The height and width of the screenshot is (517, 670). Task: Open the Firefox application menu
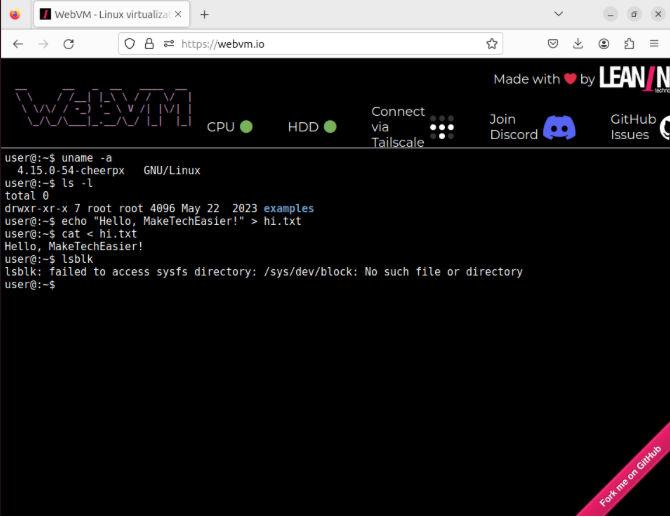click(x=654, y=44)
